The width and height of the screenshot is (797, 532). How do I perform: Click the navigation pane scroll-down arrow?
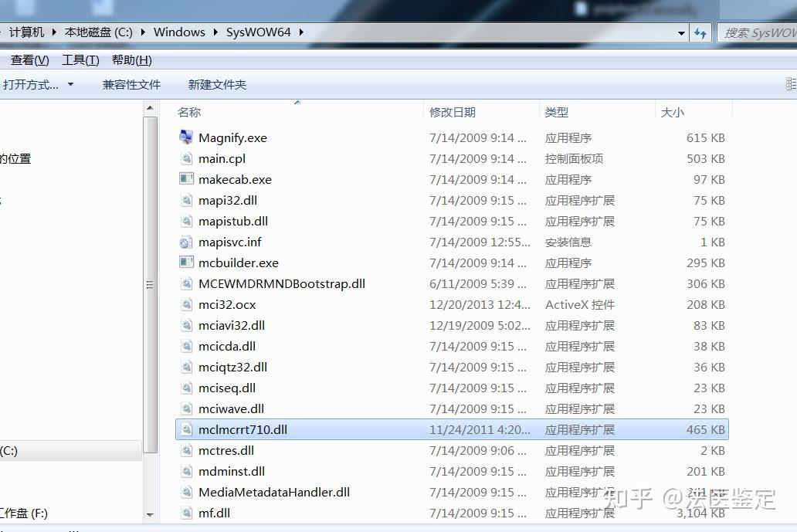coord(150,515)
